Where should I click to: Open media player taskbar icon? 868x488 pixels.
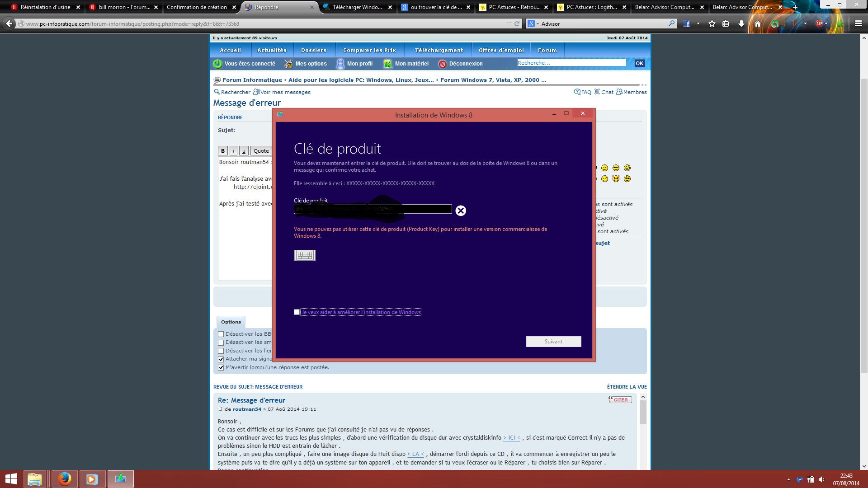click(x=92, y=479)
